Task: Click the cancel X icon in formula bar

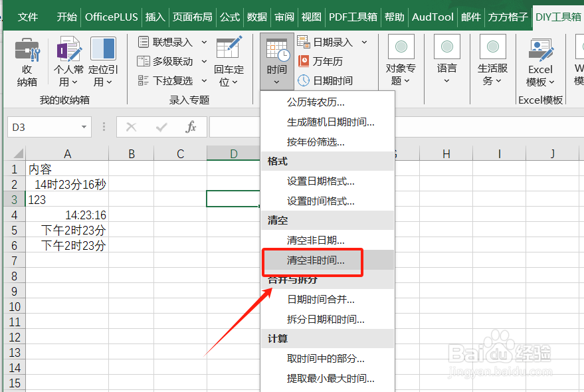Action: pyautogui.click(x=131, y=127)
